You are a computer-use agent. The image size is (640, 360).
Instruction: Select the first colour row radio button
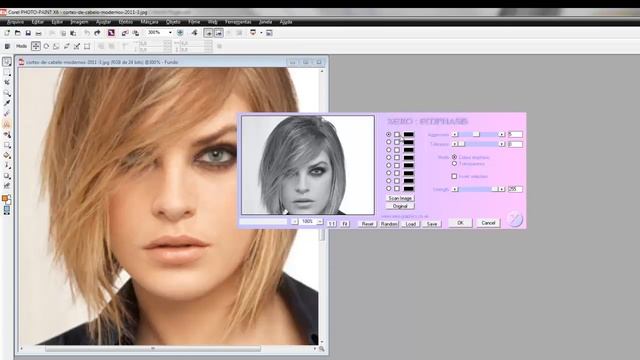[x=389, y=134]
